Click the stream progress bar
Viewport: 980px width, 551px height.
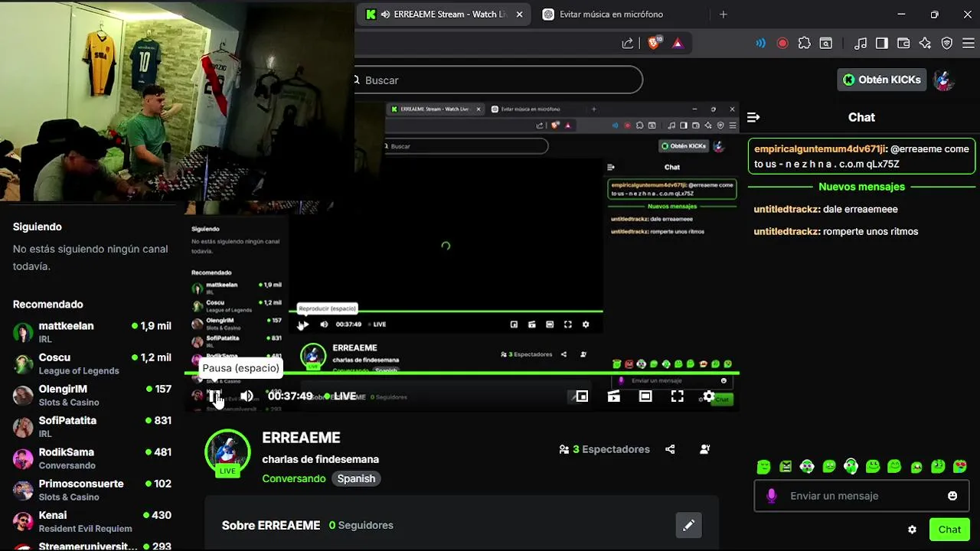462,373
